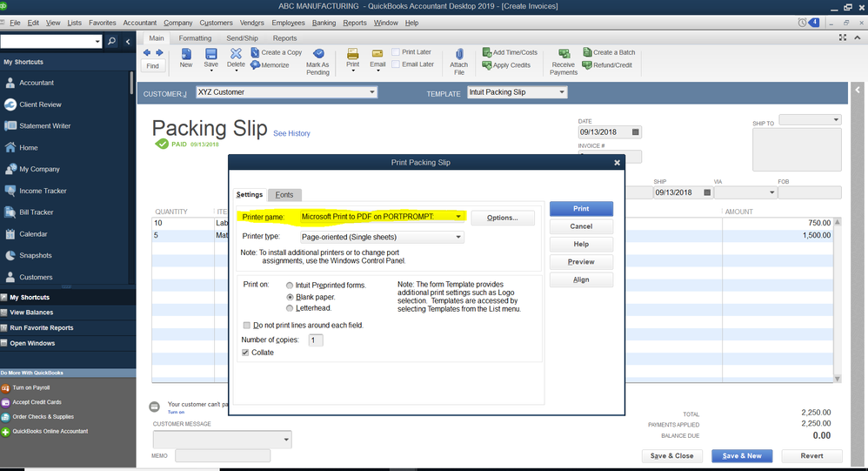Click the Preview button

pos(581,262)
